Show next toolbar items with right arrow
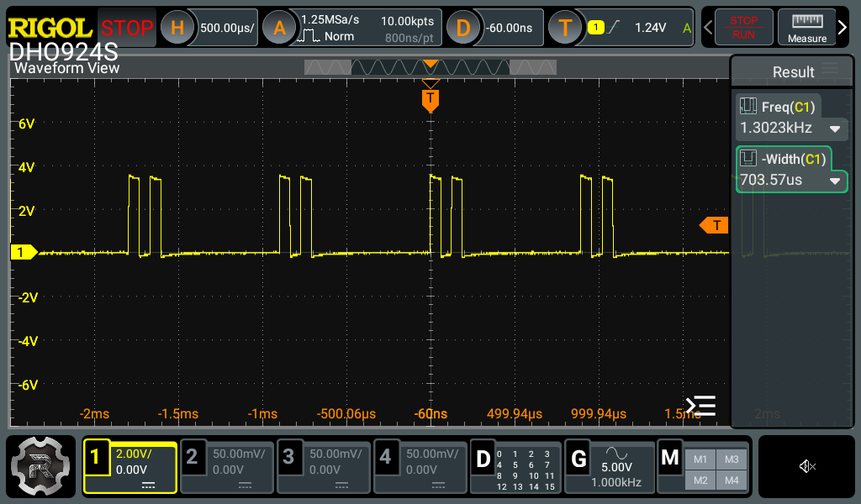Screen dimensions: 861x504 pos(843,28)
